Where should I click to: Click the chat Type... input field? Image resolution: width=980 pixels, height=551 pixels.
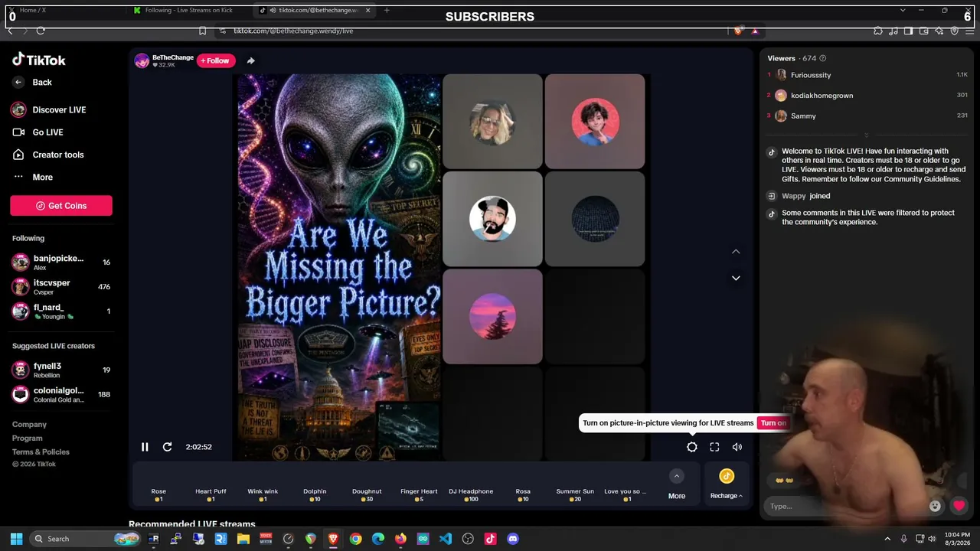click(845, 506)
